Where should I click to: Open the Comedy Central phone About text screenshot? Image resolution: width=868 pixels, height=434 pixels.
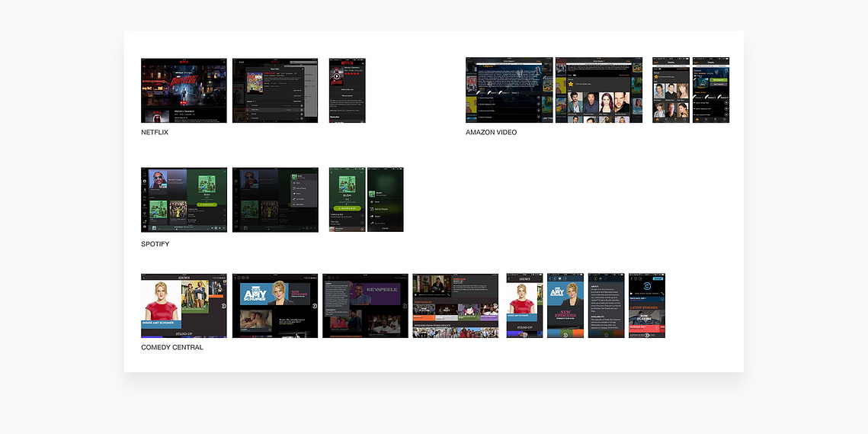pos(606,305)
